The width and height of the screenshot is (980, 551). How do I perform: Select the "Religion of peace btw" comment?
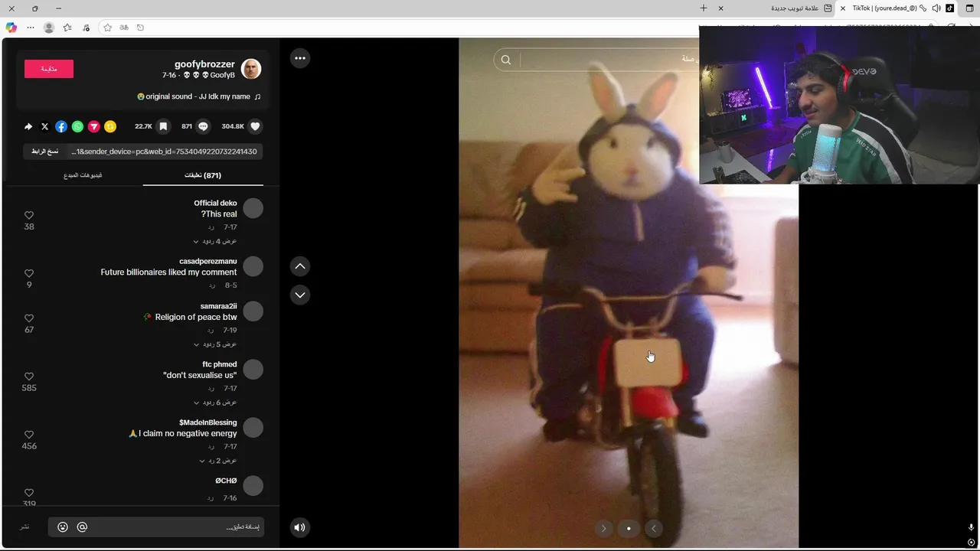click(191, 317)
